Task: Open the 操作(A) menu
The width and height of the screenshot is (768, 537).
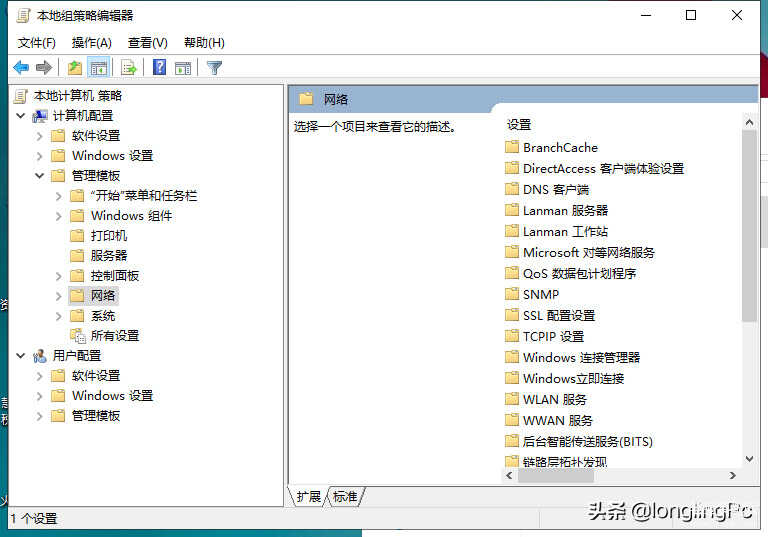Action: click(92, 43)
